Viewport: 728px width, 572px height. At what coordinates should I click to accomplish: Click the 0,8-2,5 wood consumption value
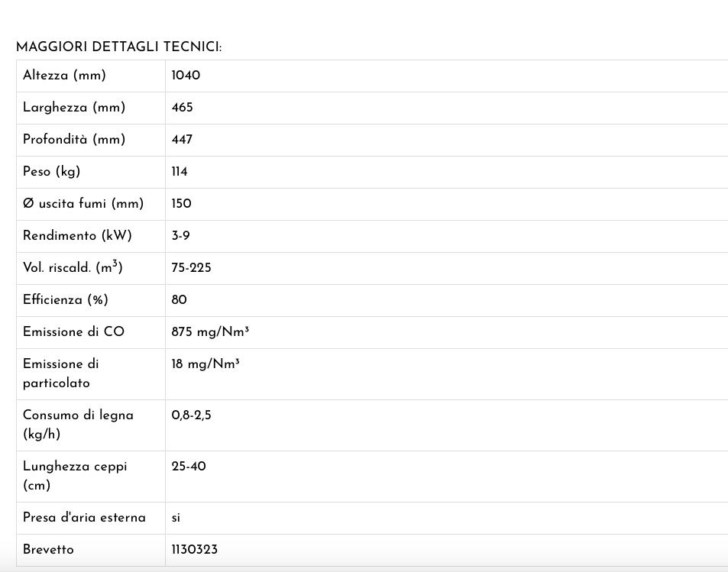pyautogui.click(x=191, y=415)
